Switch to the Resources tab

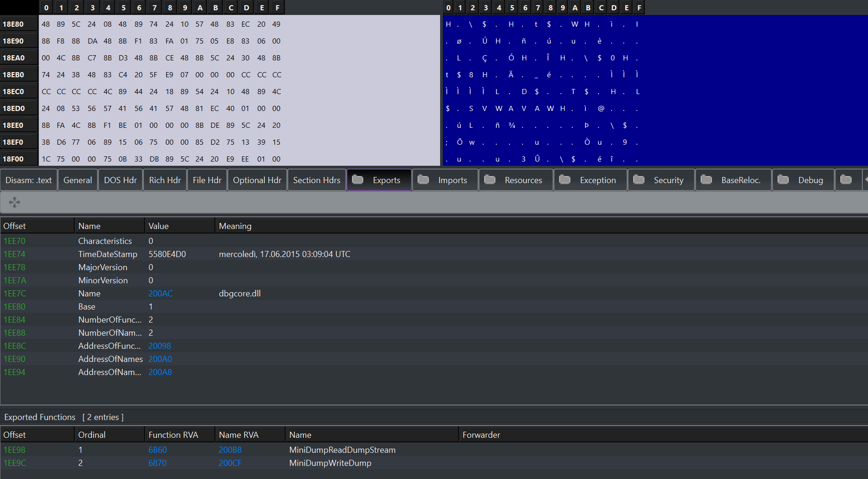[516, 180]
